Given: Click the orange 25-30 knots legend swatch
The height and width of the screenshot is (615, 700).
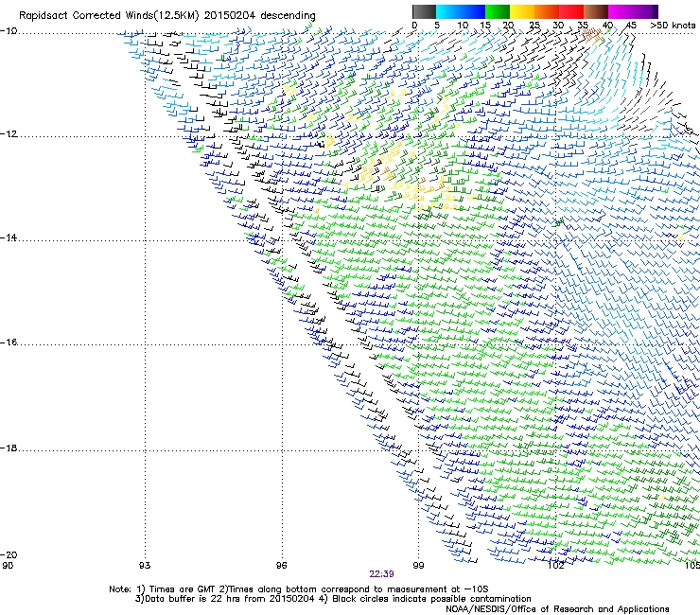Looking at the screenshot, I should click(547, 11).
